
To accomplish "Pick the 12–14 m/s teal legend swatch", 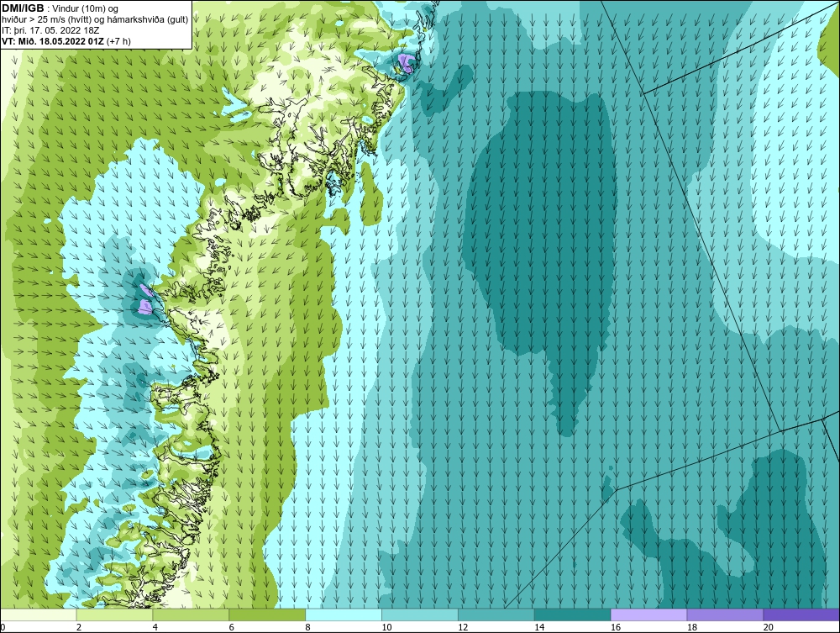I will pyautogui.click(x=496, y=615).
